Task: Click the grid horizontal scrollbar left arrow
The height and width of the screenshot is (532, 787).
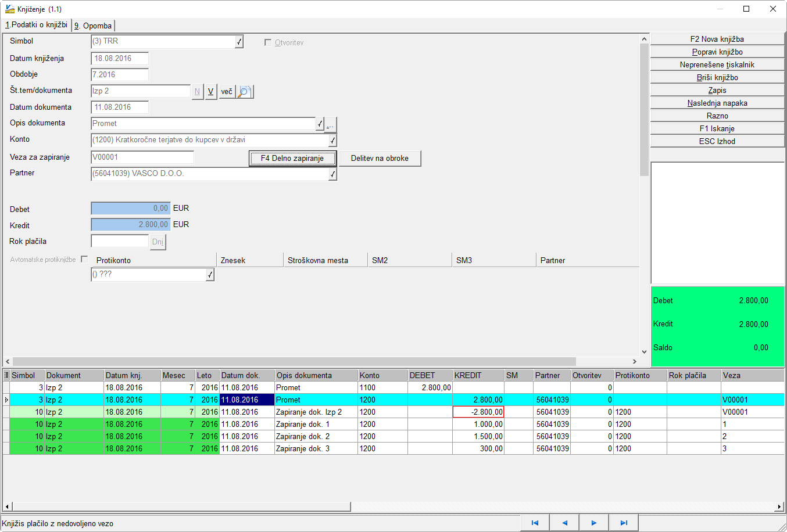Action: 7,507
